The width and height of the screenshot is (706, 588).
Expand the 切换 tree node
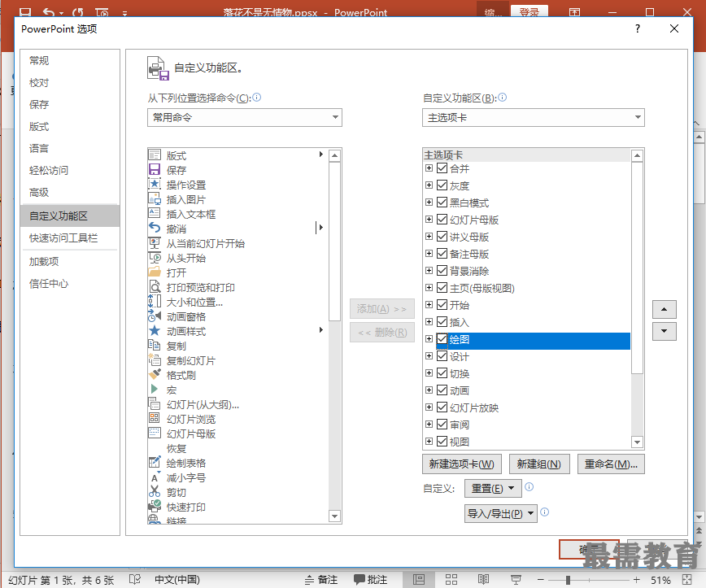429,372
